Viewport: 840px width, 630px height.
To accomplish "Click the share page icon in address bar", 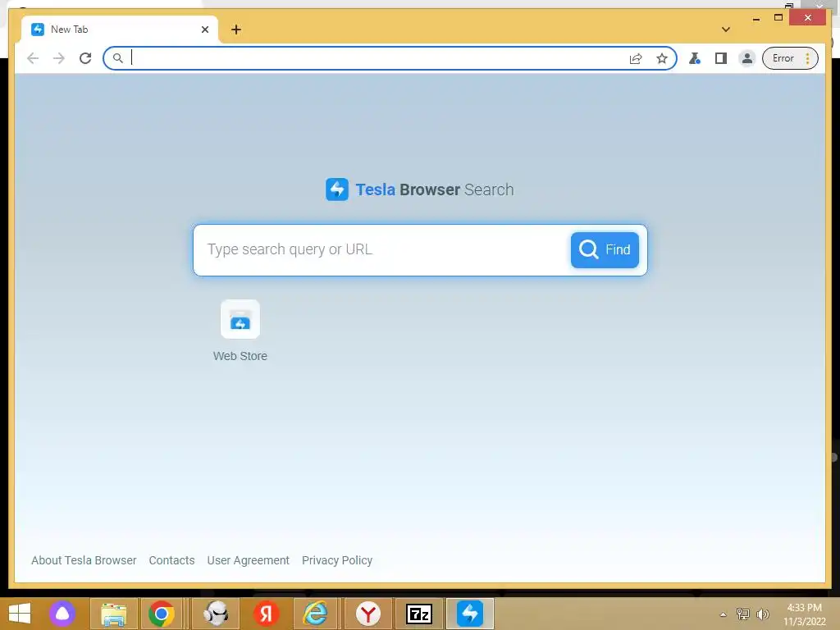I will click(636, 58).
